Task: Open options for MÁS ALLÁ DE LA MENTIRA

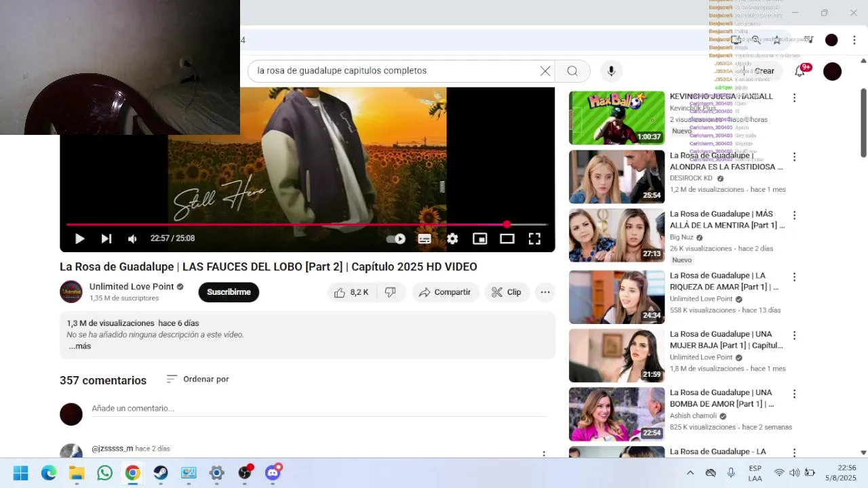Action: [x=794, y=215]
